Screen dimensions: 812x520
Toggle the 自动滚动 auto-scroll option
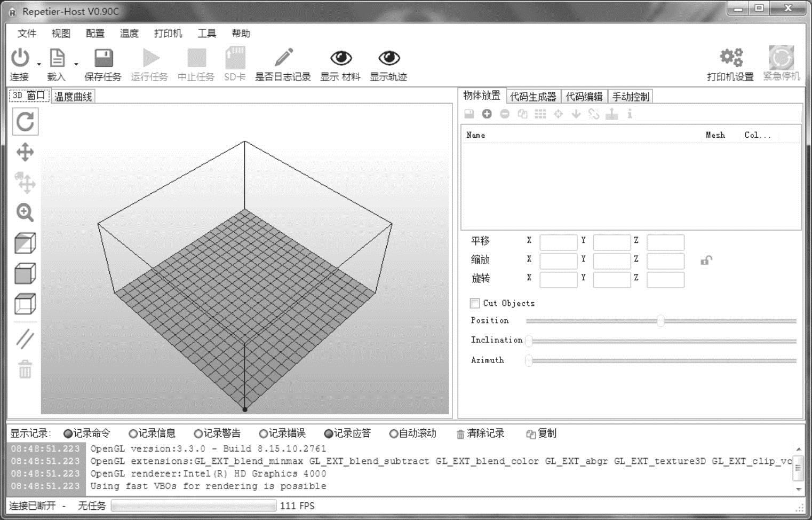click(413, 433)
